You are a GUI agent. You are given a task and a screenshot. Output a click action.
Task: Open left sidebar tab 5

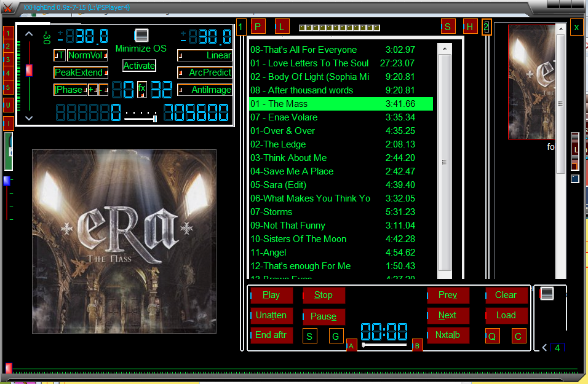tap(8, 87)
